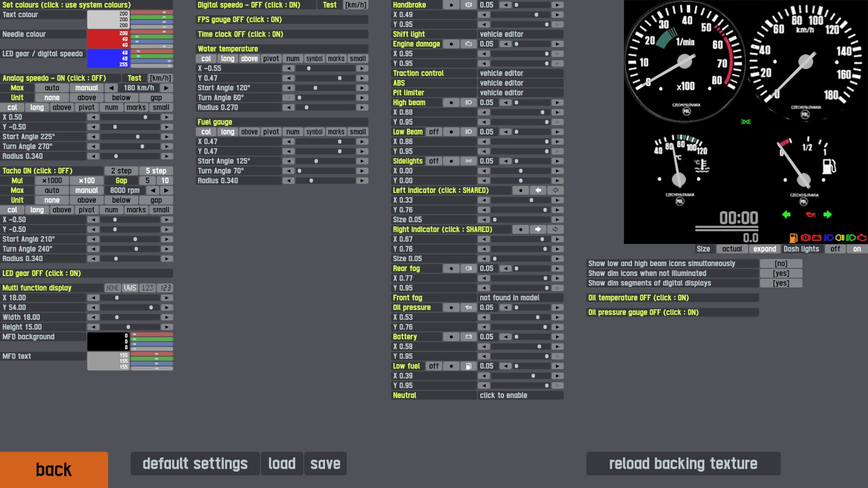This screenshot has width=868, height=488.
Task: Increase Analog speedo max 180 km/h arrow
Action: 166,88
